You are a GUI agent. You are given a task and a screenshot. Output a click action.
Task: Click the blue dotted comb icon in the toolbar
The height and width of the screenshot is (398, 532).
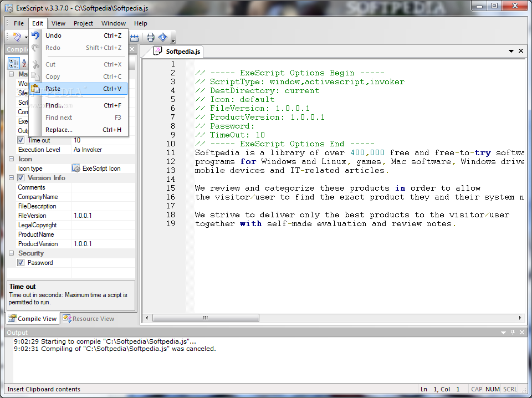coord(135,37)
